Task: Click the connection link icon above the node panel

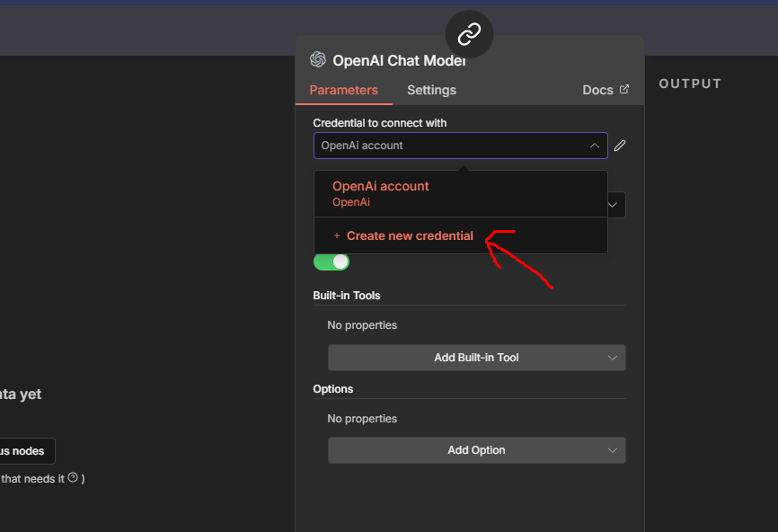Action: pyautogui.click(x=468, y=34)
